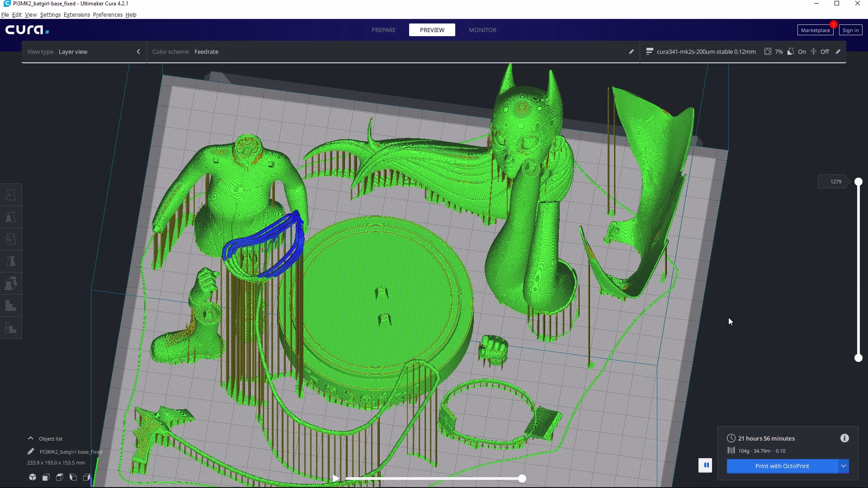Open the Help menu
Image resolution: width=868 pixels, height=488 pixels.
coord(131,14)
